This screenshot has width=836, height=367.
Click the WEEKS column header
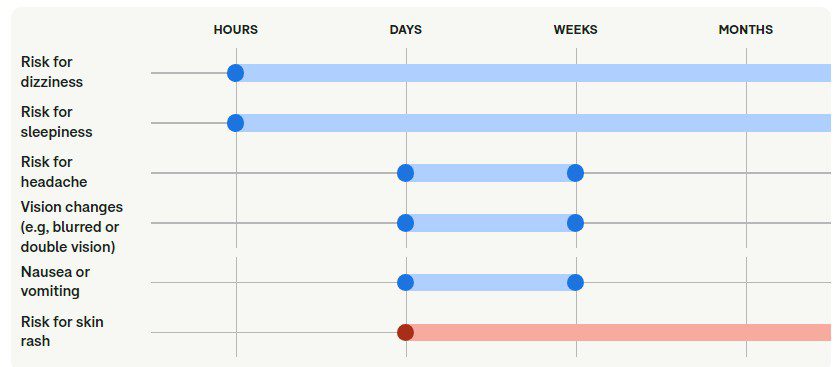[575, 30]
